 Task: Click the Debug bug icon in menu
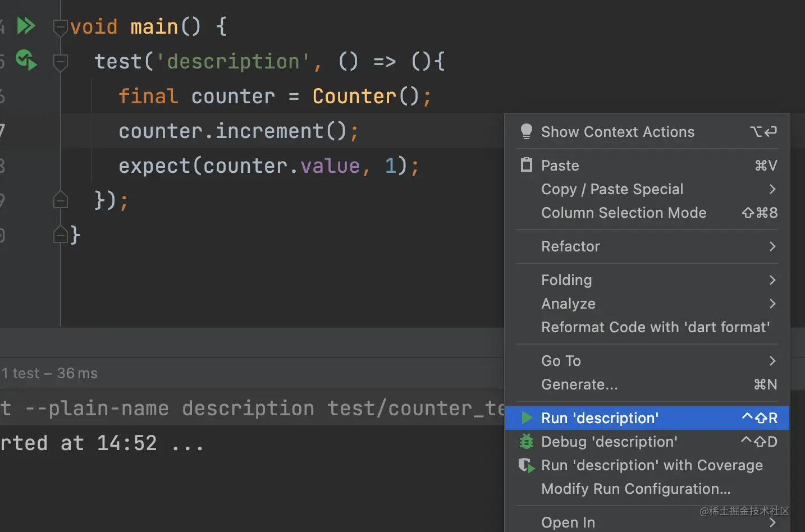coord(527,442)
